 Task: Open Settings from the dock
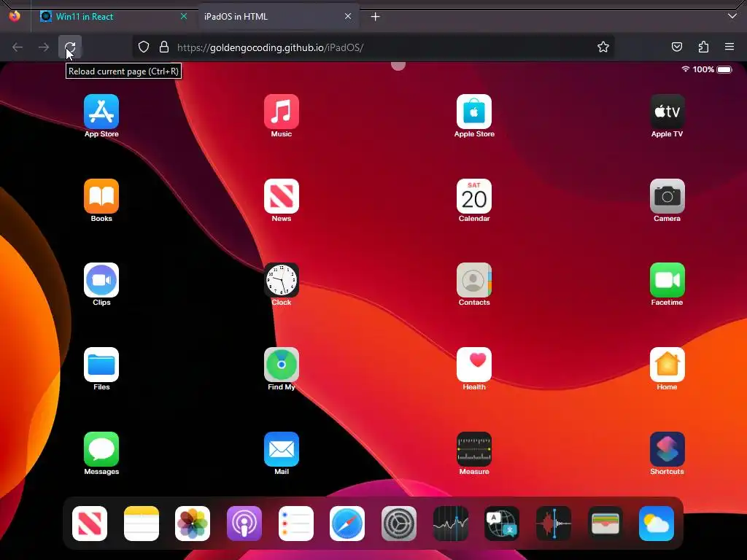click(399, 524)
